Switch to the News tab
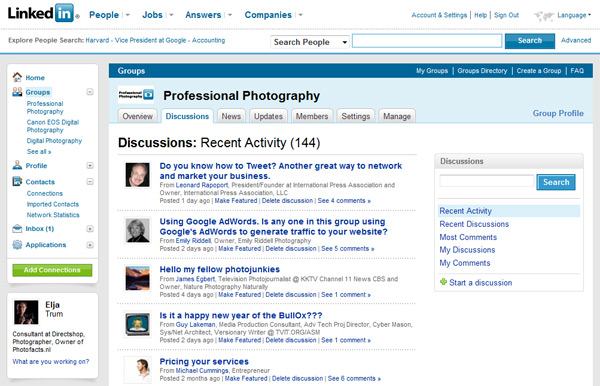 pos(231,116)
